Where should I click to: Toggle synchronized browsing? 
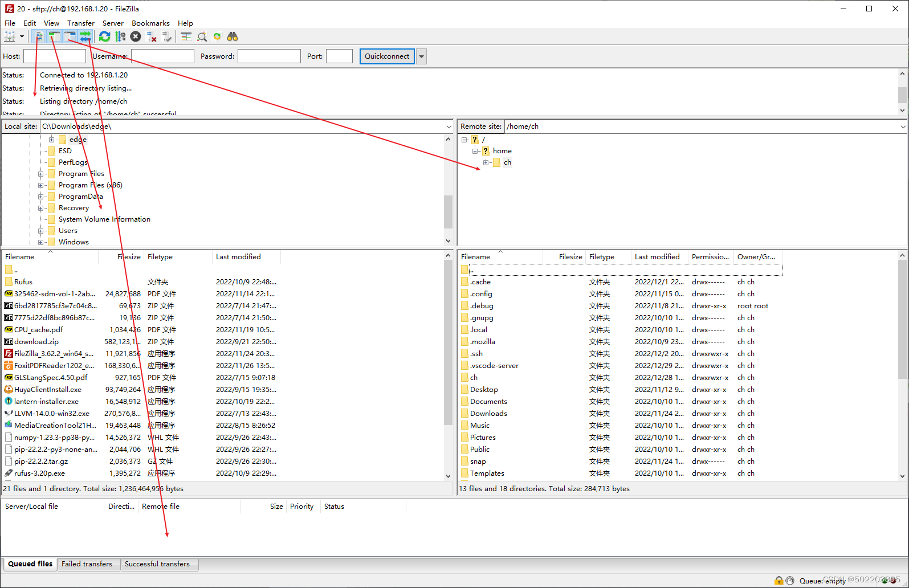pyautogui.click(x=217, y=36)
